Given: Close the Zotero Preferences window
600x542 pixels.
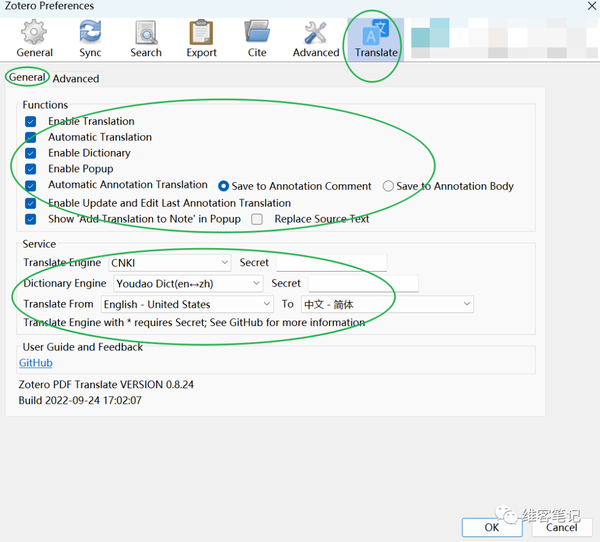Looking at the screenshot, I should (592, 6).
